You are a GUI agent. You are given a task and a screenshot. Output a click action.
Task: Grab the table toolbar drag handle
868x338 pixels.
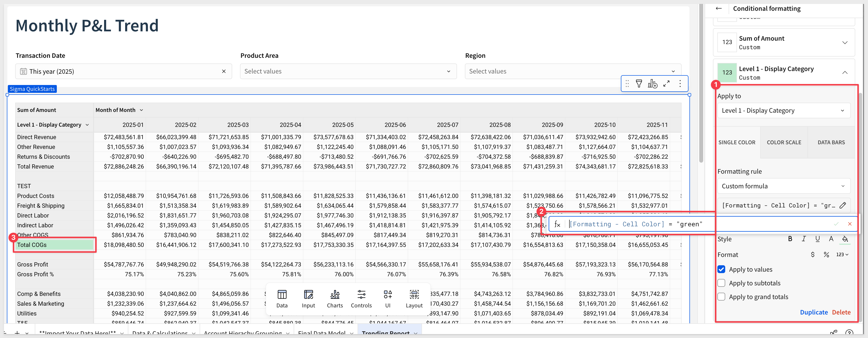(x=627, y=84)
